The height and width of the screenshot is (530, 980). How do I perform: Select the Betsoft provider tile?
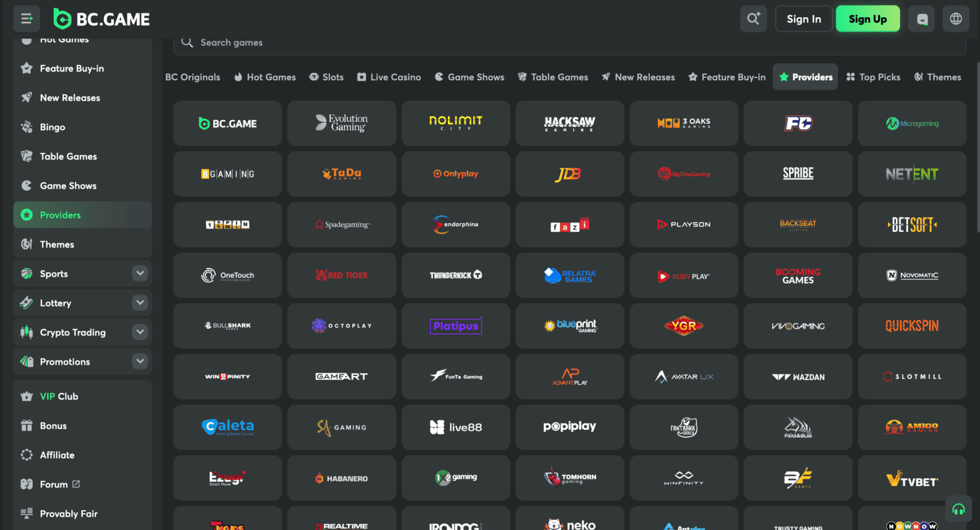912,225
